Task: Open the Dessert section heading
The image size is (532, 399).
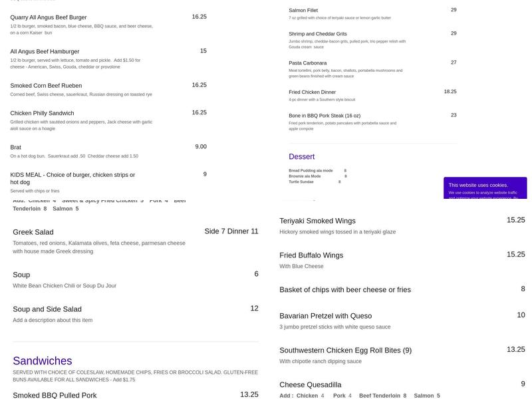Action: pyautogui.click(x=301, y=156)
